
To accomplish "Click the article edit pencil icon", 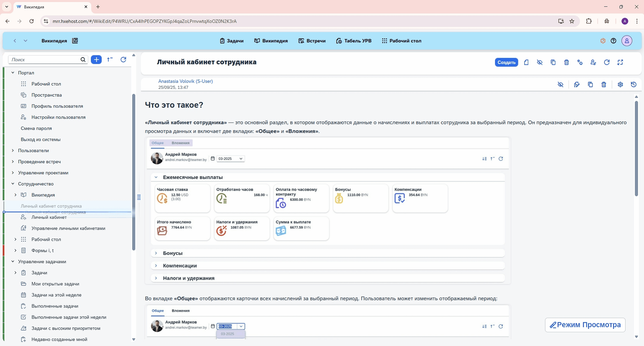I will tap(577, 84).
